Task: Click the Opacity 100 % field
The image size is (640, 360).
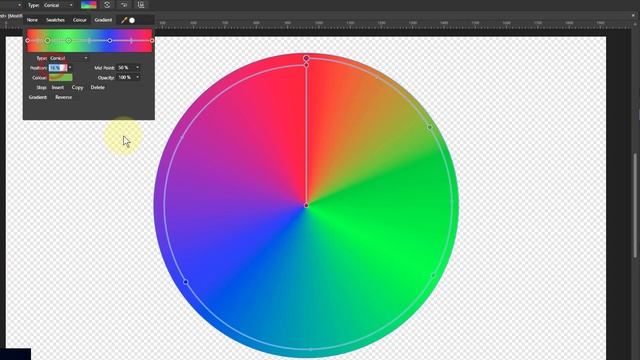Action: tap(126, 78)
